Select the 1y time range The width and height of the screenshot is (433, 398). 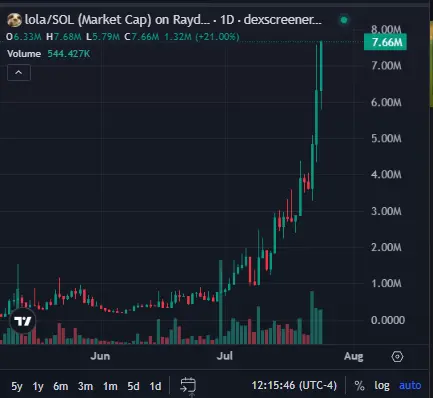tap(38, 386)
